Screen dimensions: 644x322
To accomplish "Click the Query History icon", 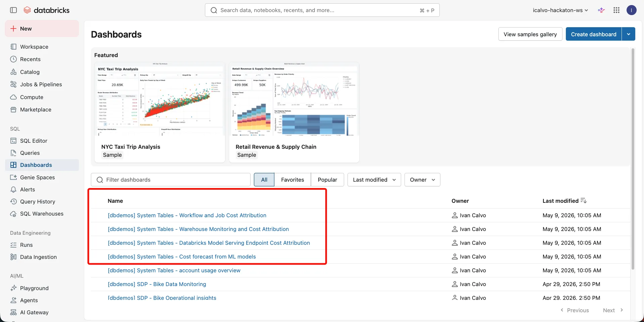I will pos(13,201).
